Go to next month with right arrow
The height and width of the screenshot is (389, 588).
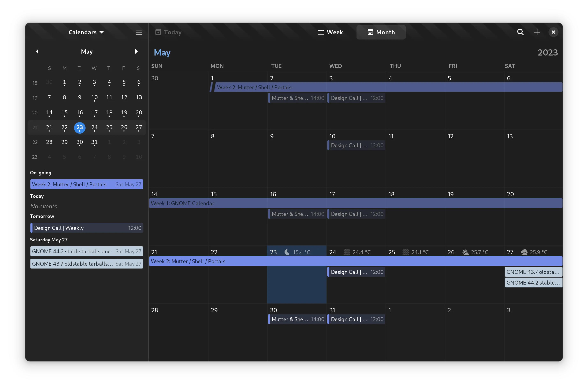[136, 51]
